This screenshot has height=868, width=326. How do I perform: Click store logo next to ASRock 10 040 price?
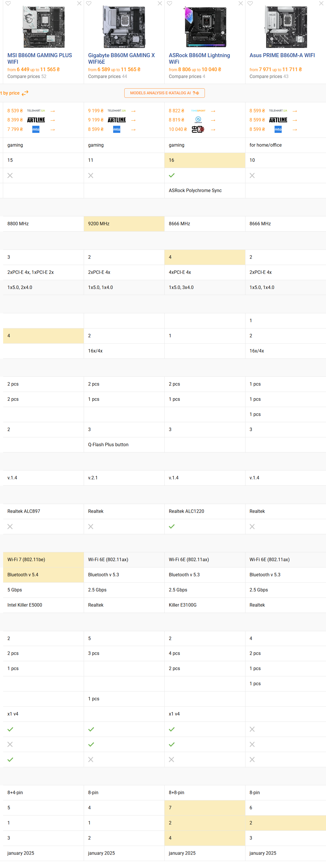pyautogui.click(x=198, y=129)
